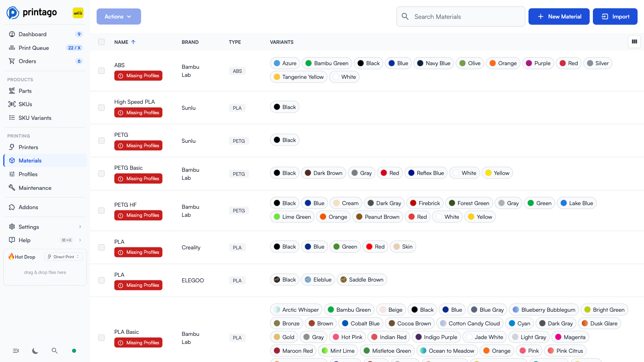Focus the Search Materials field
Image resolution: width=644 pixels, height=362 pixels.
[461, 16]
